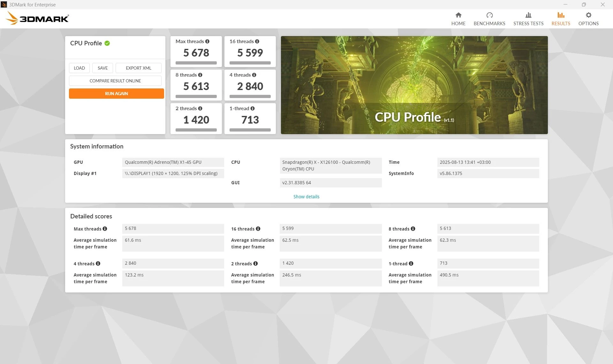Viewport: 613px width, 364px height.
Task: Open Stress Tests tab
Action: coord(528,19)
